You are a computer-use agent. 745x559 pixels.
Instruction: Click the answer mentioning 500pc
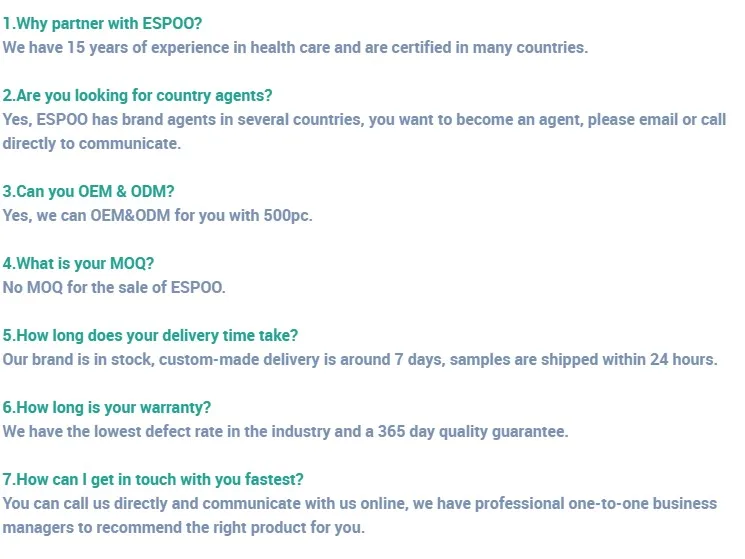(x=157, y=216)
